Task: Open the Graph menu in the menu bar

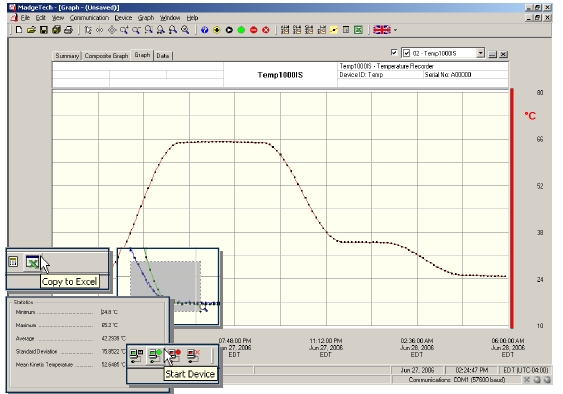Action: coord(146,18)
